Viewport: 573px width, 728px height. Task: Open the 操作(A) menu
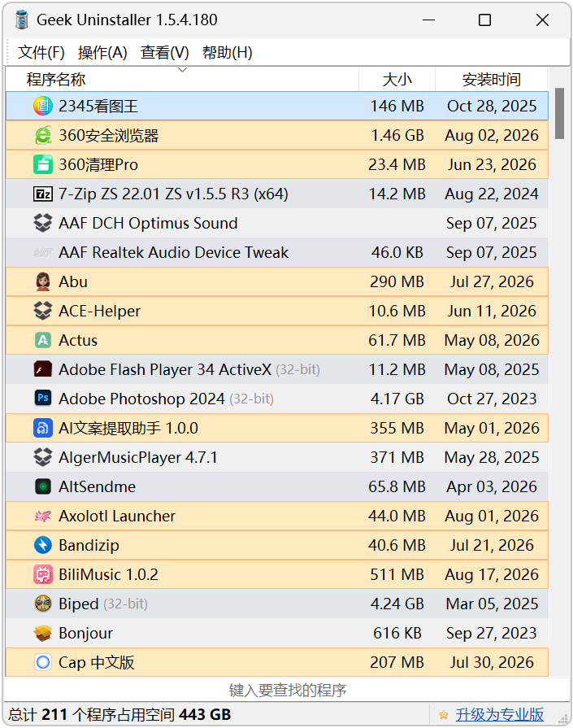point(102,52)
